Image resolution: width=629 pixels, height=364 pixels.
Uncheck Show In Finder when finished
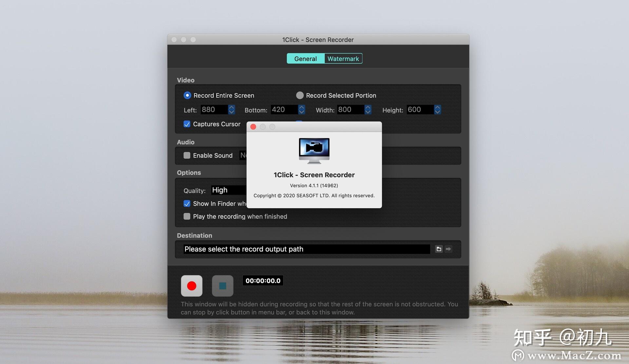click(x=187, y=204)
